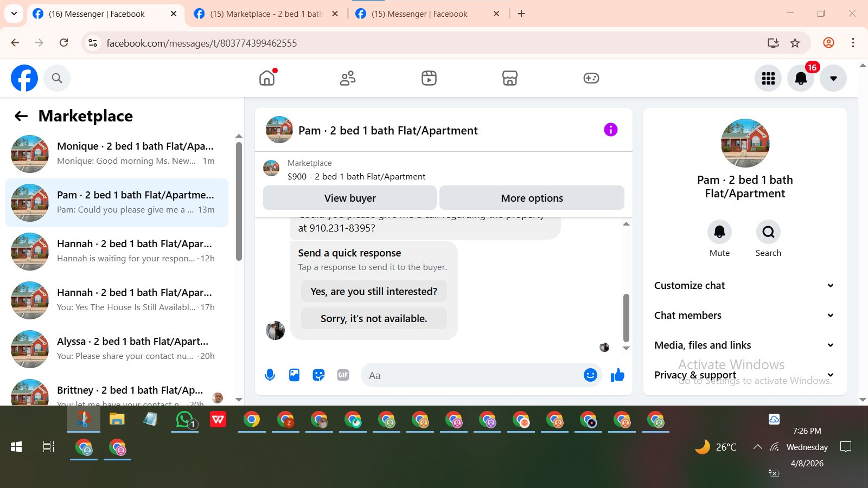Click the conversation list scrollbar
This screenshot has width=868, height=488.
coord(239,202)
